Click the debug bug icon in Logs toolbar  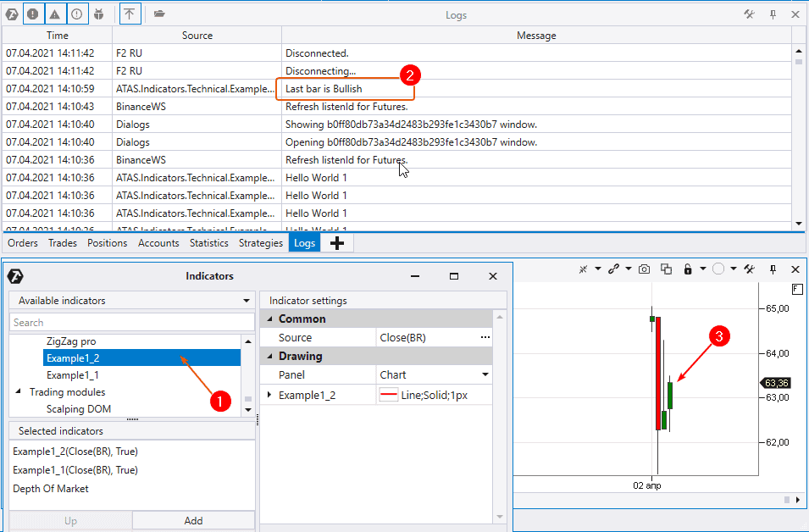pyautogui.click(x=99, y=14)
